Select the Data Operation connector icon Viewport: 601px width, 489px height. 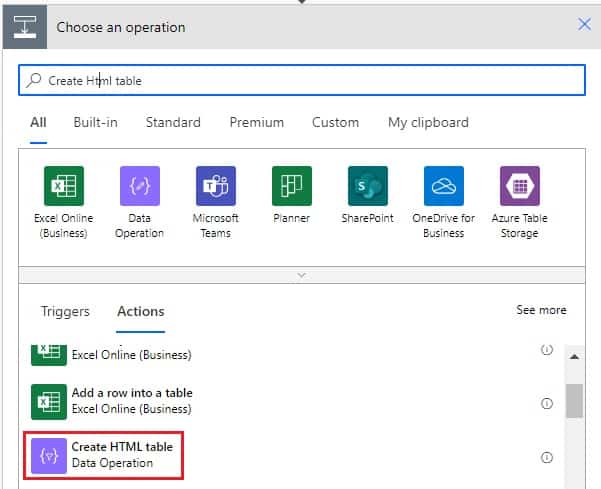point(140,186)
